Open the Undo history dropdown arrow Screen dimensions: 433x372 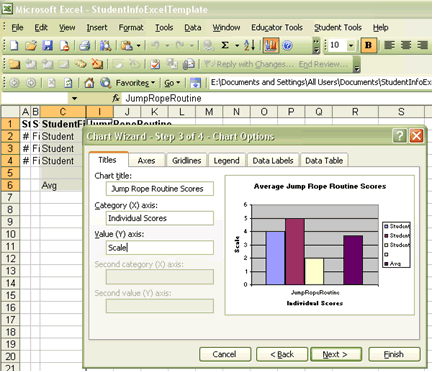coord(167,45)
